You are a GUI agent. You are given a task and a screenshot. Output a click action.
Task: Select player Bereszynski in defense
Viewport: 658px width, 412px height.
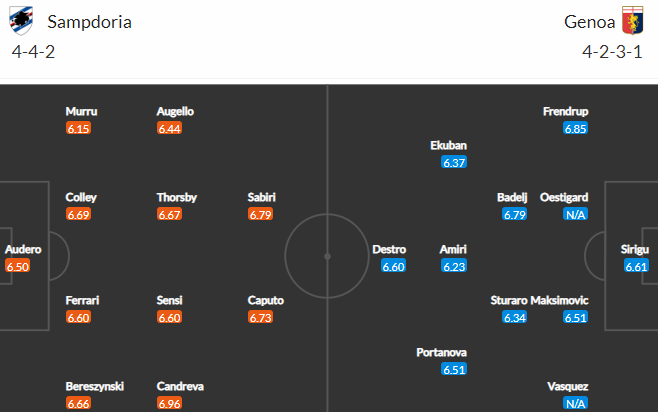[x=94, y=386]
